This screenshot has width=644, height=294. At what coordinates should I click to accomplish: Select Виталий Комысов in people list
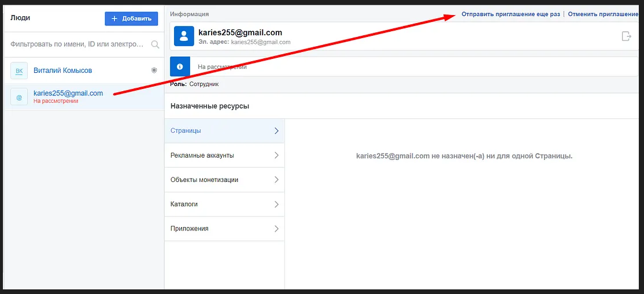62,70
